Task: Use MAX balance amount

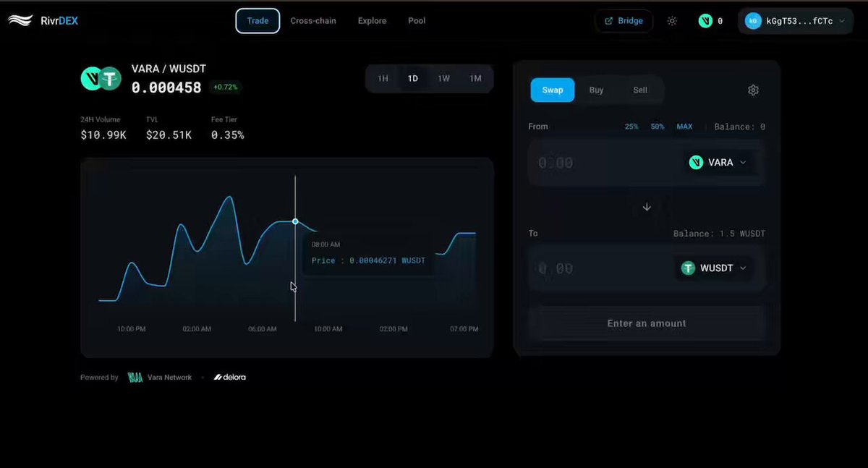Action: pyautogui.click(x=684, y=127)
